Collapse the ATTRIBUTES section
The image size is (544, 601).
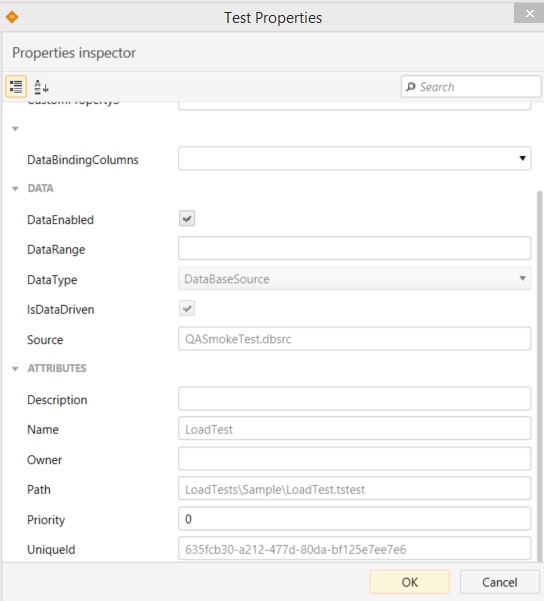pos(15,369)
